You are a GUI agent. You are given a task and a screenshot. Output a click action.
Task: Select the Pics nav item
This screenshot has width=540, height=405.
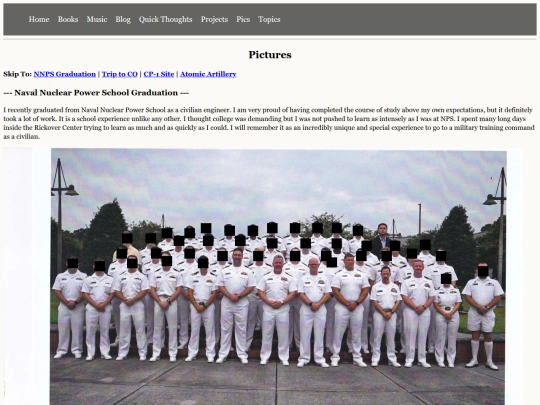tap(243, 19)
